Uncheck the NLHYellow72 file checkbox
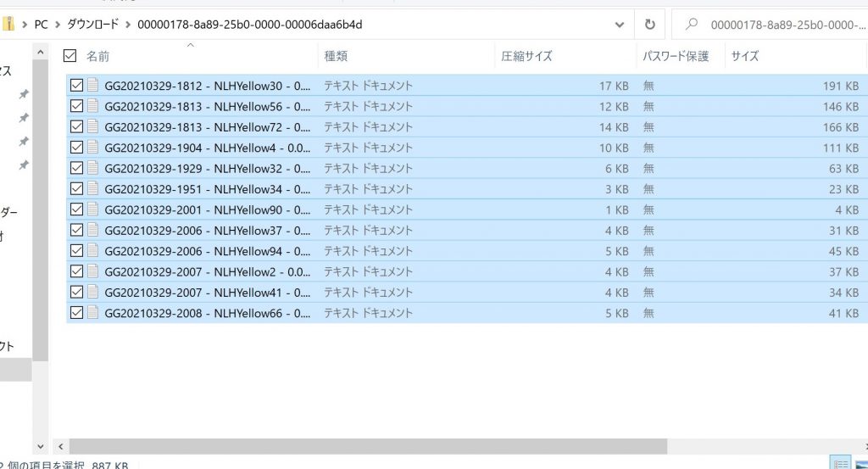 point(76,126)
